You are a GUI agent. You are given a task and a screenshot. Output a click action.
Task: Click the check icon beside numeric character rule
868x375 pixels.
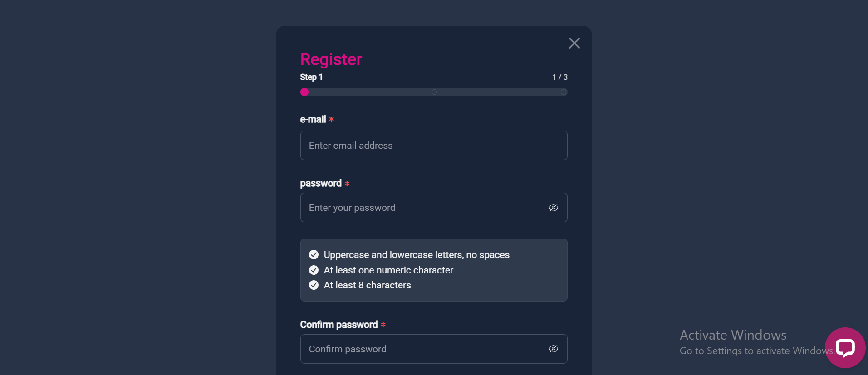tap(314, 270)
